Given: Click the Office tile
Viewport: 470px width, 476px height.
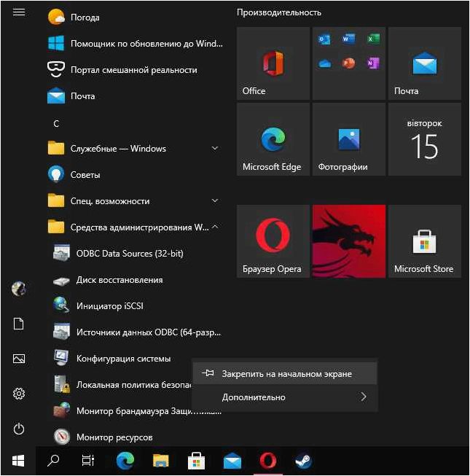Looking at the screenshot, I should pos(273,63).
